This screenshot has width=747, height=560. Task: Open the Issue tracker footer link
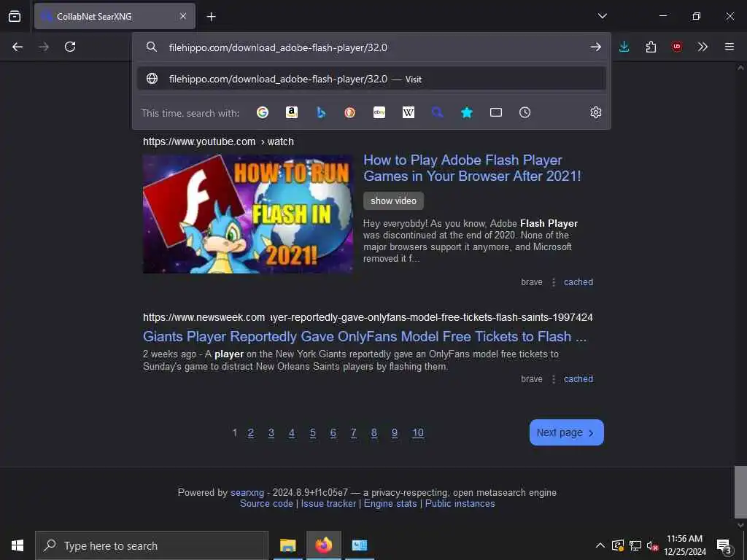click(328, 503)
